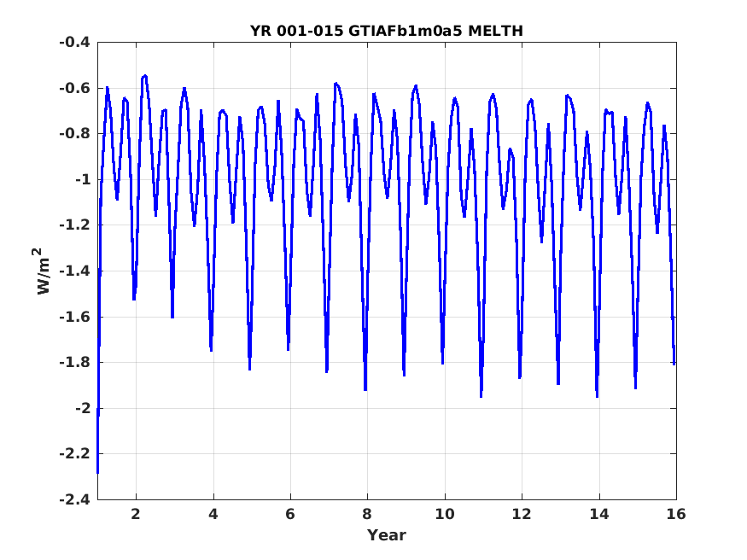Click the x-axis tick label '6'
This screenshot has width=747, height=560.
pos(290,514)
